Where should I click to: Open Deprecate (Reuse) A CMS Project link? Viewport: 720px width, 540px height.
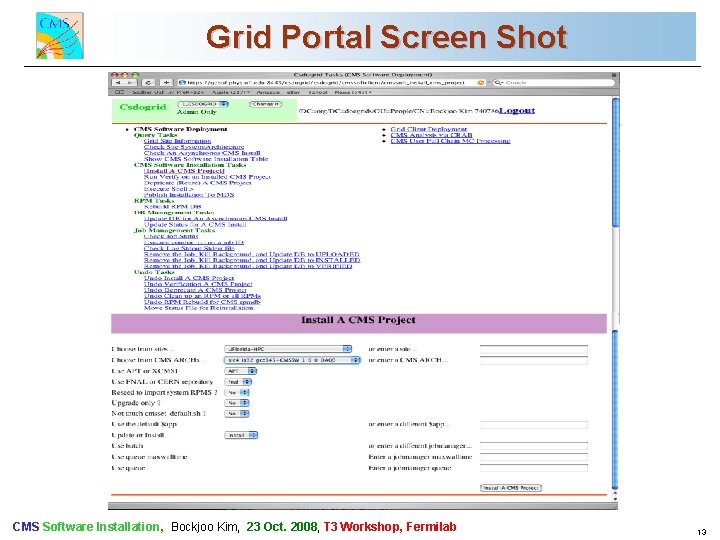[197, 183]
